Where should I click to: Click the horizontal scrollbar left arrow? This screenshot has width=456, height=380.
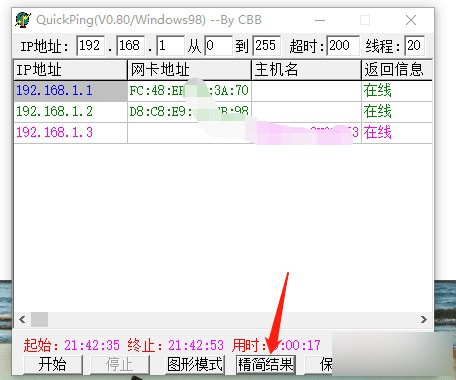[x=22, y=320]
